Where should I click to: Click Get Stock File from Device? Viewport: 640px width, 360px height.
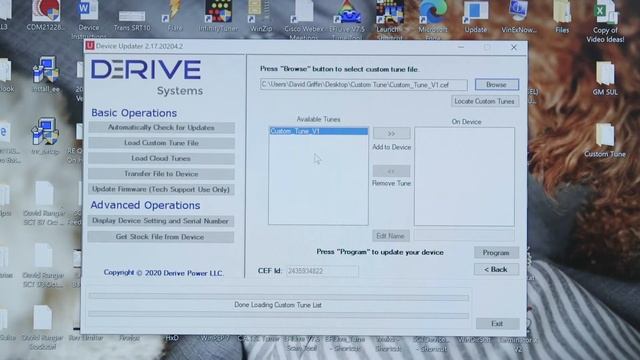click(x=160, y=237)
